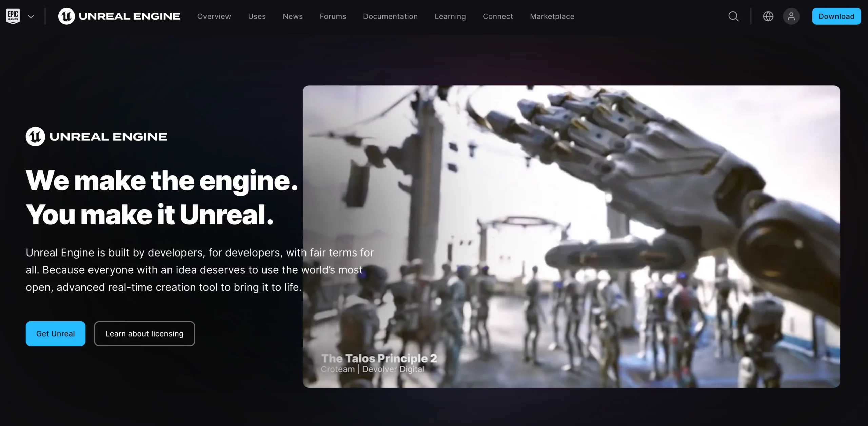Open the Overview menu item
This screenshot has height=426, width=868.
tap(214, 16)
